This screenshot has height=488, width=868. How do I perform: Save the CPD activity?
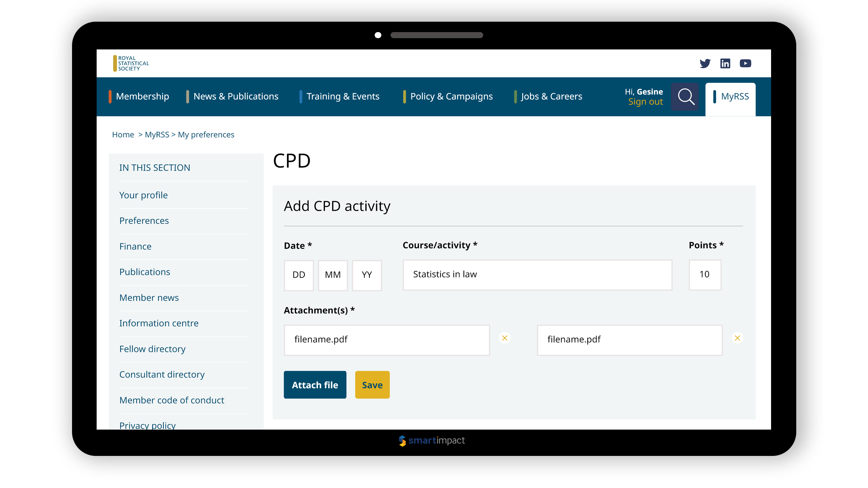pos(372,385)
